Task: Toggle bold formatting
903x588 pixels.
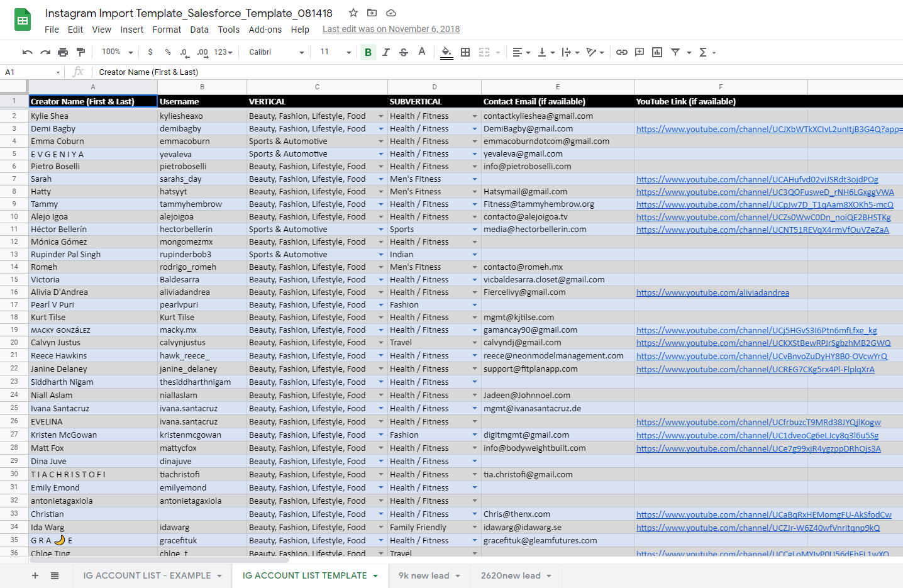Action: coord(368,52)
